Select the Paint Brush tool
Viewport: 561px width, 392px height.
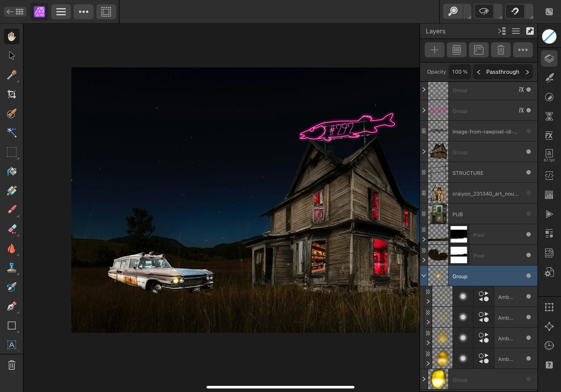[12, 210]
